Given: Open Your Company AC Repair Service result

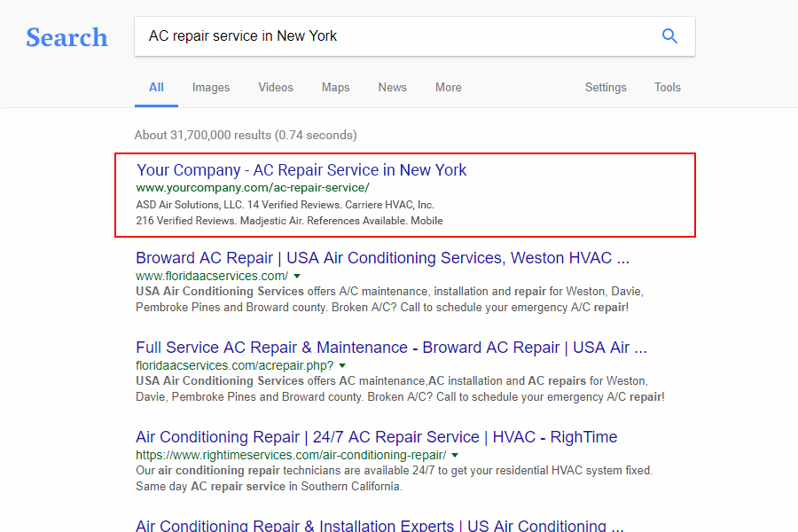Looking at the screenshot, I should [301, 170].
